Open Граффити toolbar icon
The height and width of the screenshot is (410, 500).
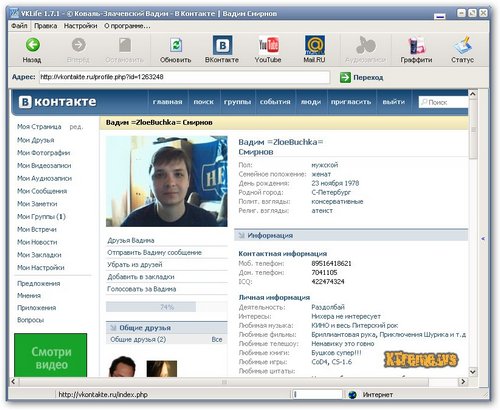pyautogui.click(x=416, y=45)
